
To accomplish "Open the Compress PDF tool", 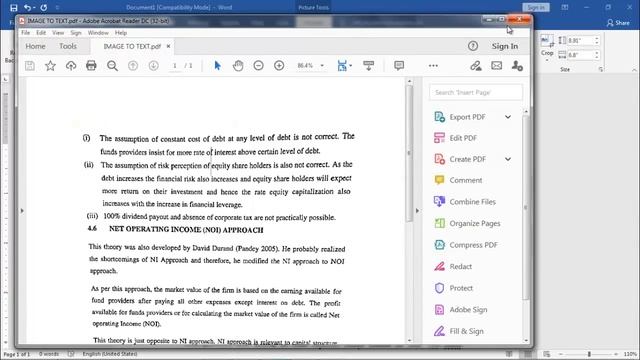I will (x=473, y=245).
